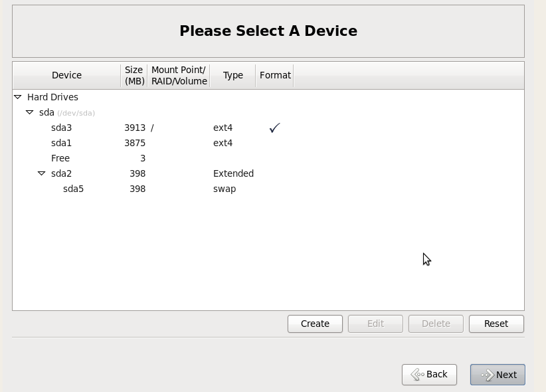The width and height of the screenshot is (546, 392).
Task: Click the format checkmark for sda3
Action: [275, 128]
